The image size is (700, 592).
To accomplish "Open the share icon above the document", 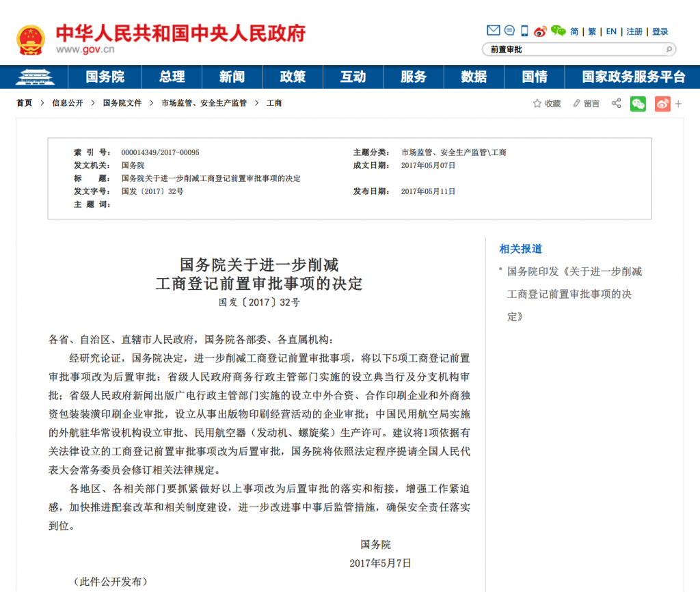I will click(617, 103).
